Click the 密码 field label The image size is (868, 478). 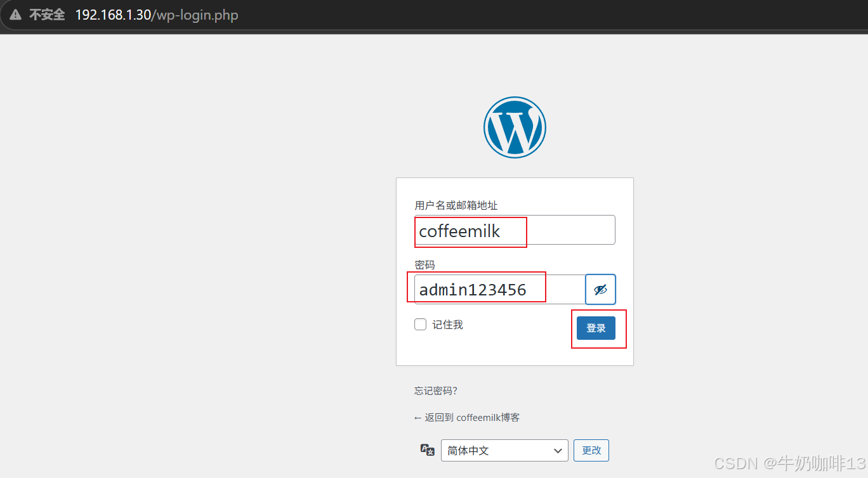point(424,265)
